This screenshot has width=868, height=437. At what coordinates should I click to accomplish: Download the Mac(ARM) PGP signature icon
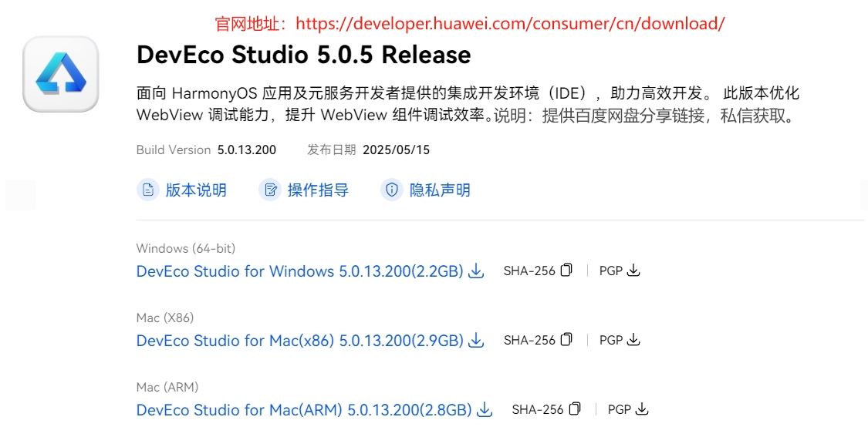(642, 409)
